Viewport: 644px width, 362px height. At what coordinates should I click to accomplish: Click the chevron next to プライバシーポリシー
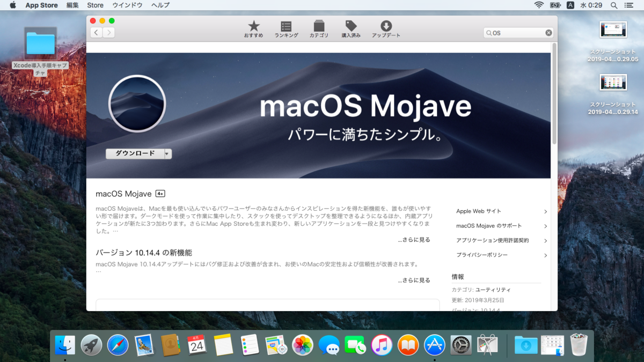pos(545,255)
